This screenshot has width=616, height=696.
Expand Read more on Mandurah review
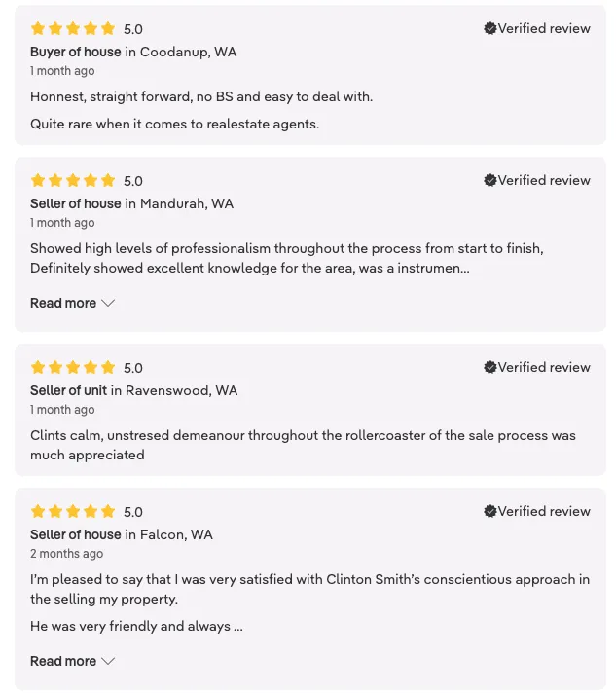[63, 303]
